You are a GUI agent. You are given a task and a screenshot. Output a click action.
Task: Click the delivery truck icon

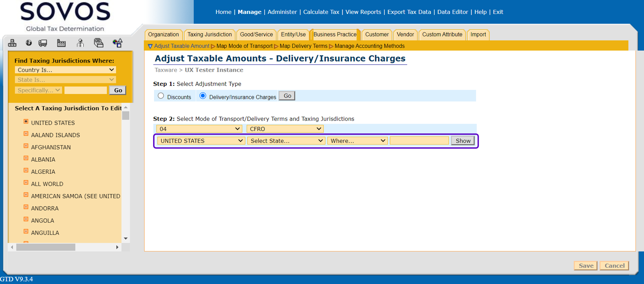[43, 43]
